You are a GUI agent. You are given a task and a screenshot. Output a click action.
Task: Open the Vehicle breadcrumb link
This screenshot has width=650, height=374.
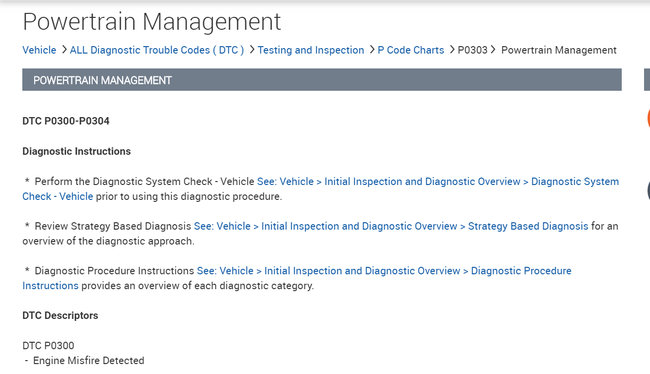click(x=39, y=50)
